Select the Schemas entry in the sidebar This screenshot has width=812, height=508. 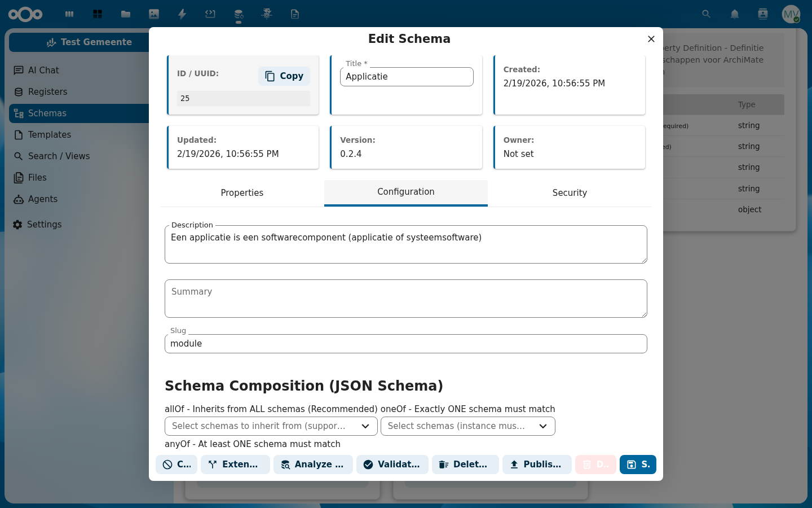47,113
